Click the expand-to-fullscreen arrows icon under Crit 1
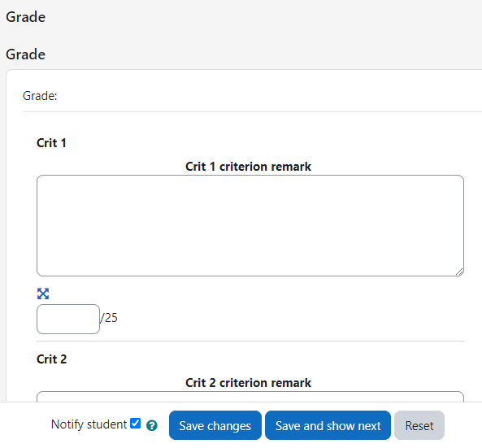 coord(43,294)
